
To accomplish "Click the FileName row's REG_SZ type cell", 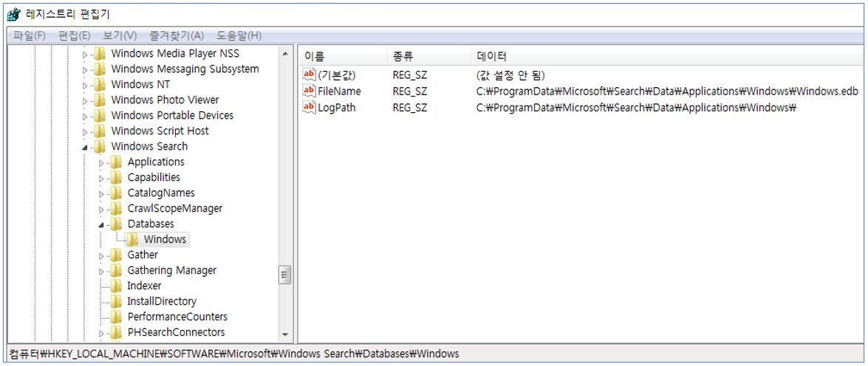I will pos(410,91).
